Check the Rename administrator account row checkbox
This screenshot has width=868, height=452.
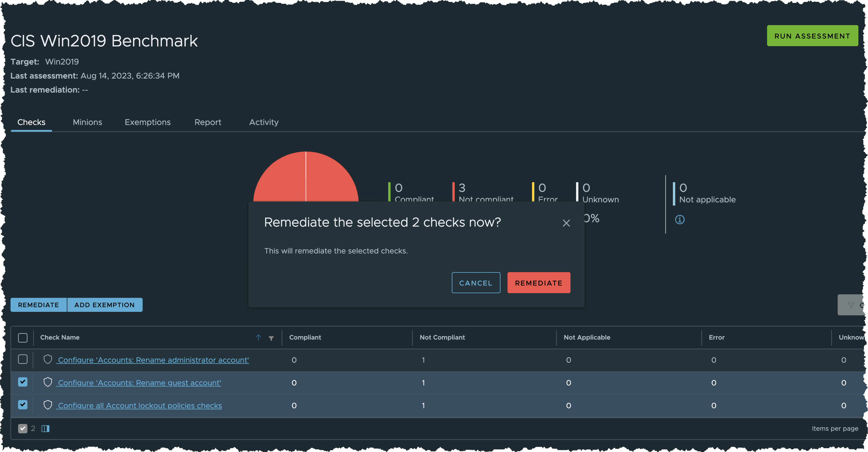[x=22, y=359]
